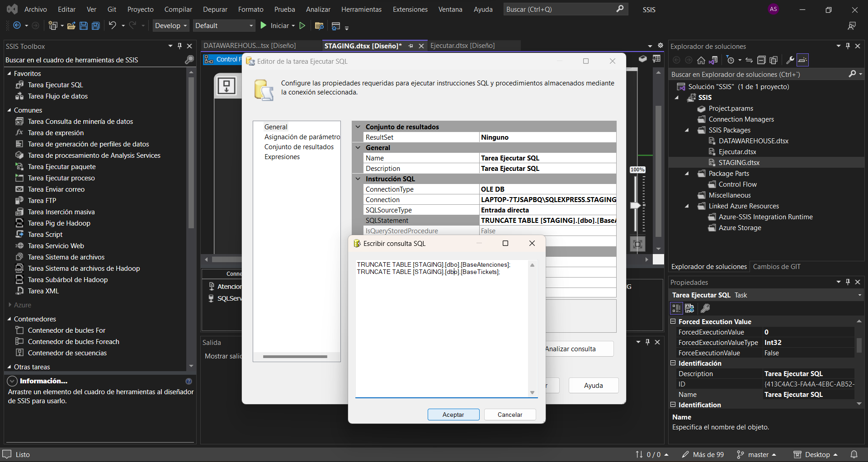
Task: Click the Home icon in Explorador de soluciones
Action: 701,60
